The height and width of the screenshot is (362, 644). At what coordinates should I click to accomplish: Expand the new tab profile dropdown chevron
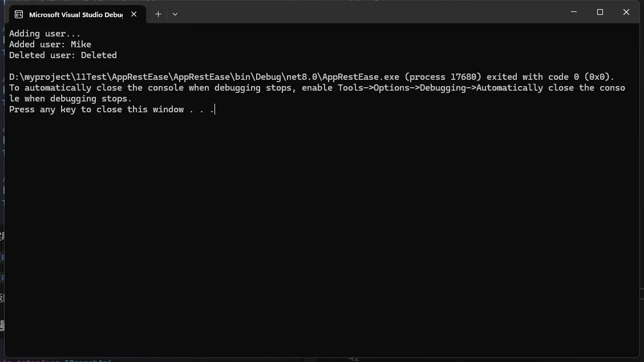point(175,14)
